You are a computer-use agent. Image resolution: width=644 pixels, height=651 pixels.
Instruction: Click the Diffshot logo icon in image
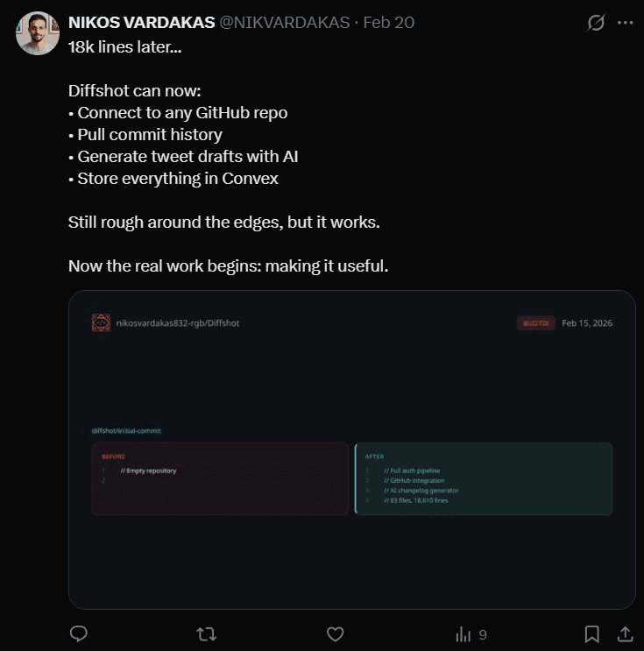pyautogui.click(x=101, y=322)
